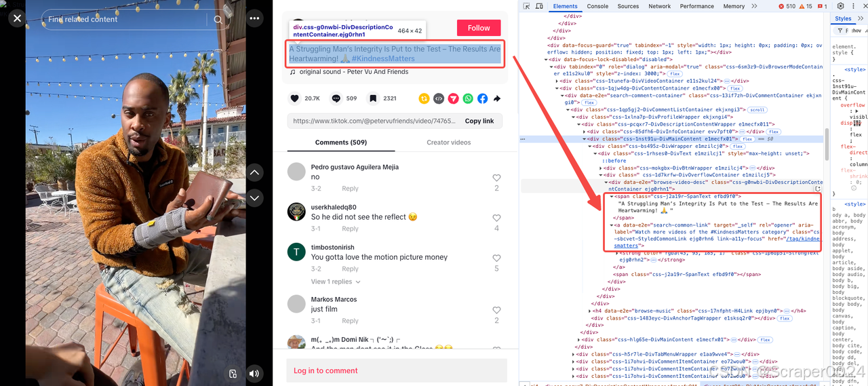Expand the DivBtnWrapper node

coord(601,168)
